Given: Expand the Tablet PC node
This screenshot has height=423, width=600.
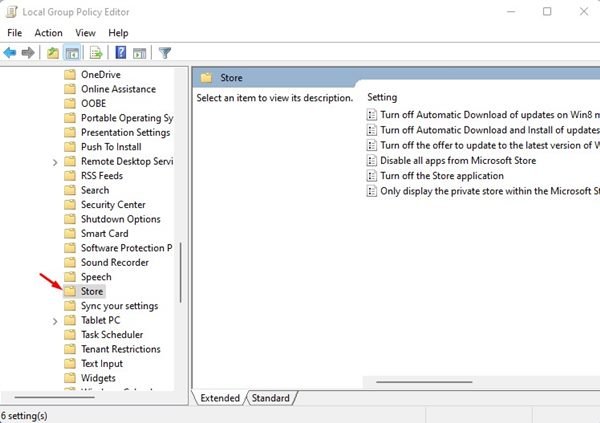Looking at the screenshot, I should point(55,321).
